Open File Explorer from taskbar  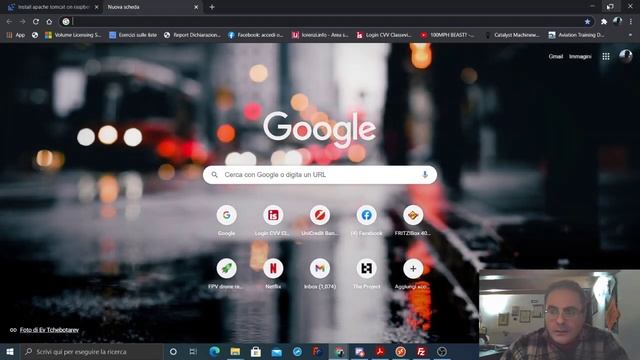tap(235, 351)
